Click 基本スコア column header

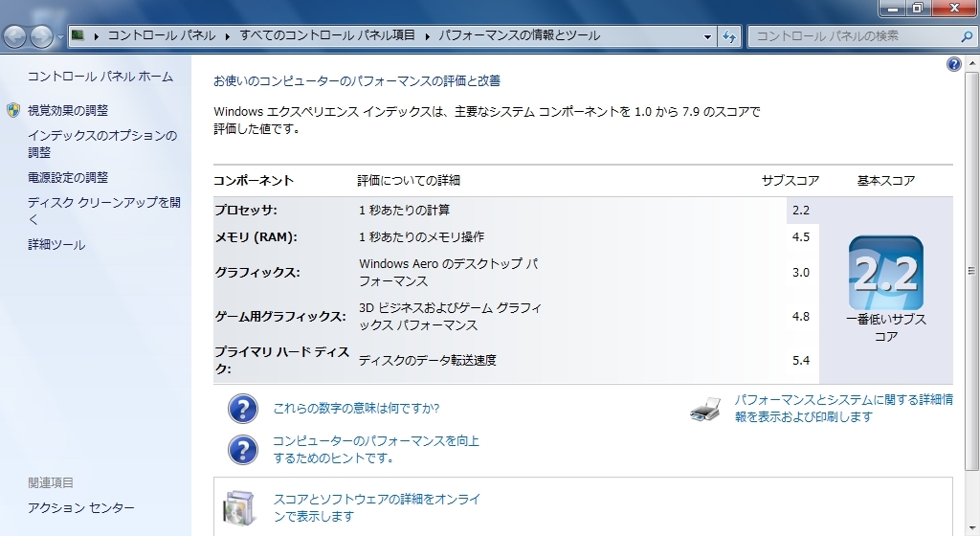(x=885, y=181)
